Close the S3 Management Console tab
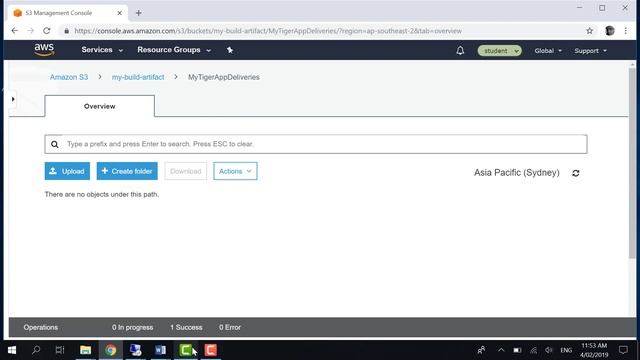 click(x=119, y=13)
